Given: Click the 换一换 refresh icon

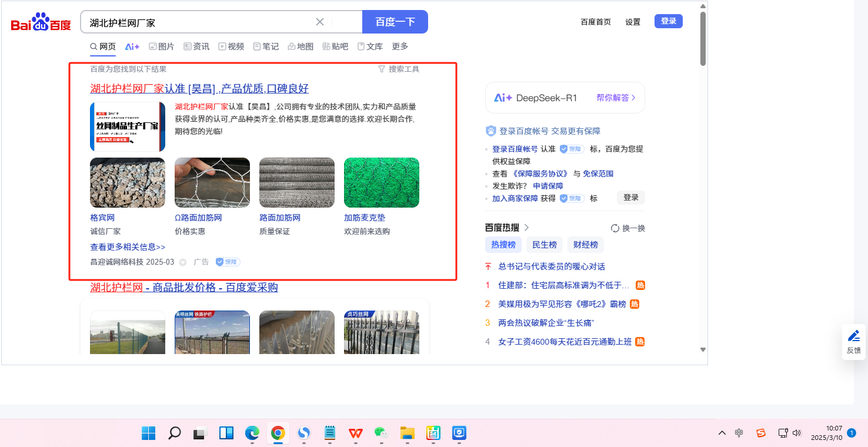Looking at the screenshot, I should tap(615, 228).
